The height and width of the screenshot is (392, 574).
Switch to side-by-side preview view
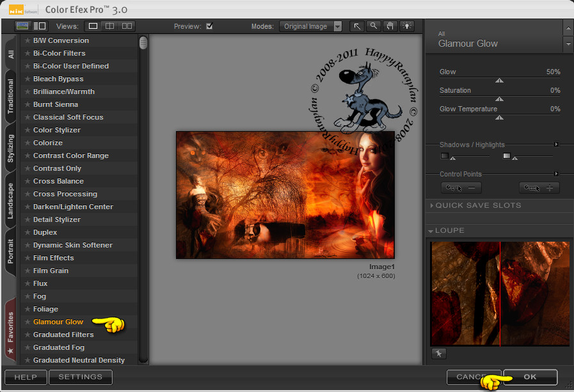point(127,26)
